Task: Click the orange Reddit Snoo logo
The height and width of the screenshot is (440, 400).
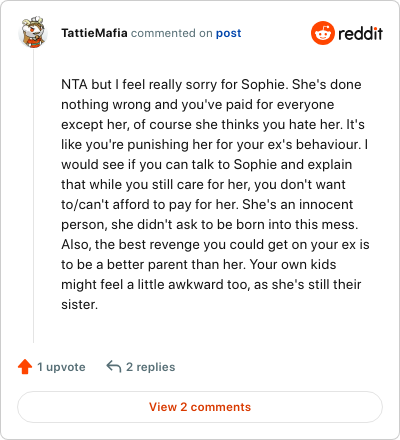Action: (323, 33)
